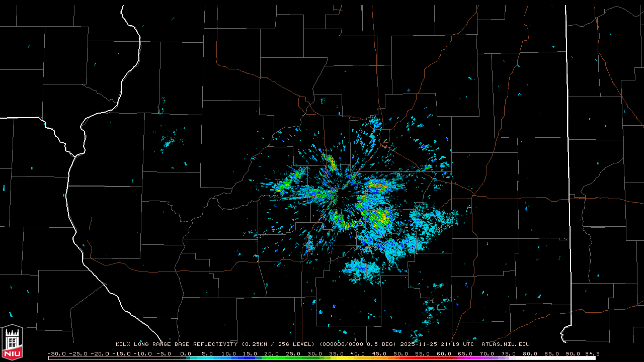Screen dimensions: 644x362
Task: Click the reflectivity color scale bar
Action: pos(322,358)
